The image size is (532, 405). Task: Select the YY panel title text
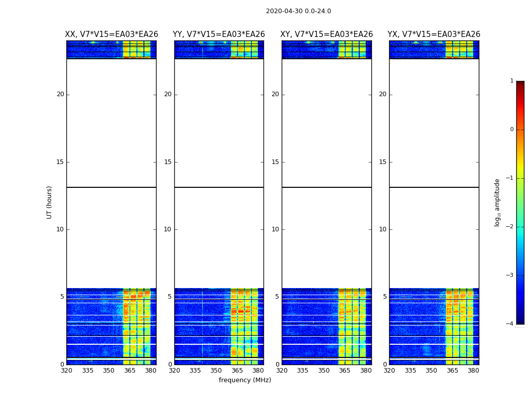[219, 34]
